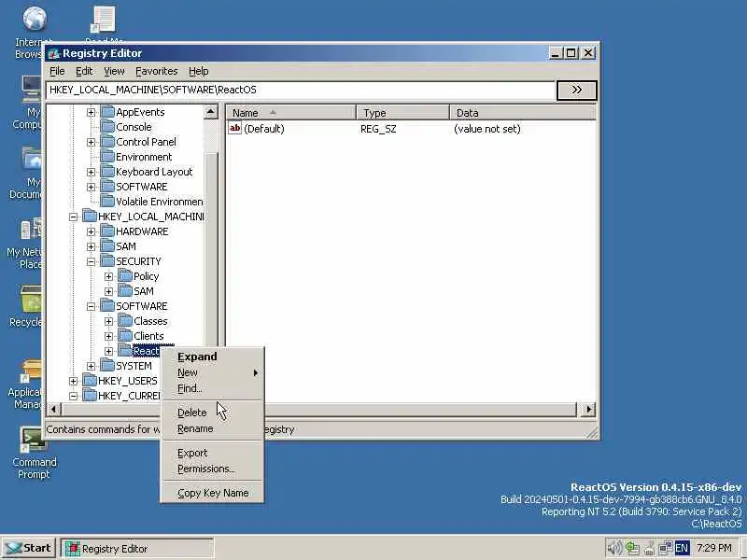Click the registry path address field
The image size is (747, 560).
(301, 90)
